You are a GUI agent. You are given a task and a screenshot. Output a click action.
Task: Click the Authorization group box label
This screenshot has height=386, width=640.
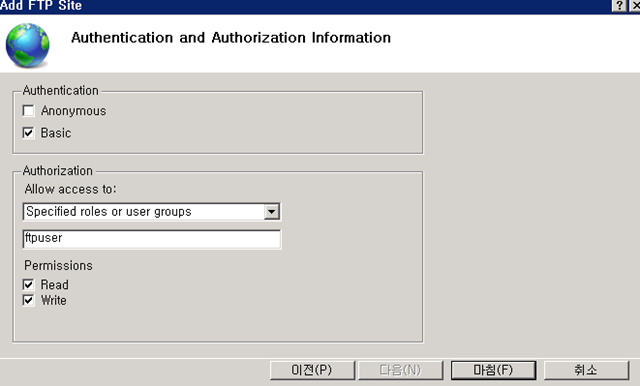58,171
